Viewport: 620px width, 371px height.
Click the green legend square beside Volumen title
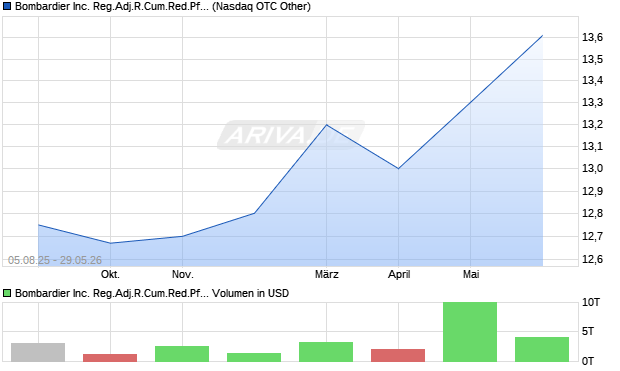tap(7, 293)
